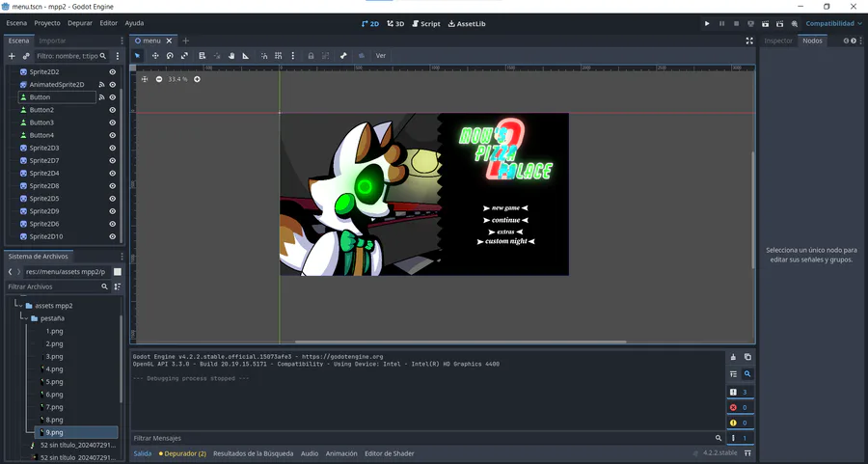This screenshot has width=868, height=464.
Task: Open the connected signals icon on AnimatedSprite2D
Action: pos(102,84)
